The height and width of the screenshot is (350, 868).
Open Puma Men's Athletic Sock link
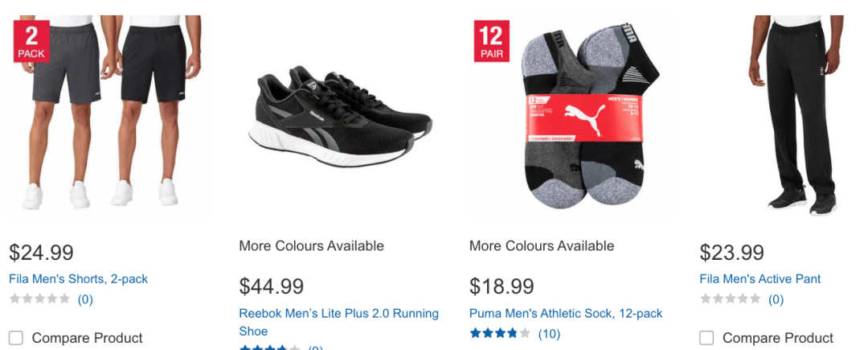pyautogui.click(x=566, y=313)
